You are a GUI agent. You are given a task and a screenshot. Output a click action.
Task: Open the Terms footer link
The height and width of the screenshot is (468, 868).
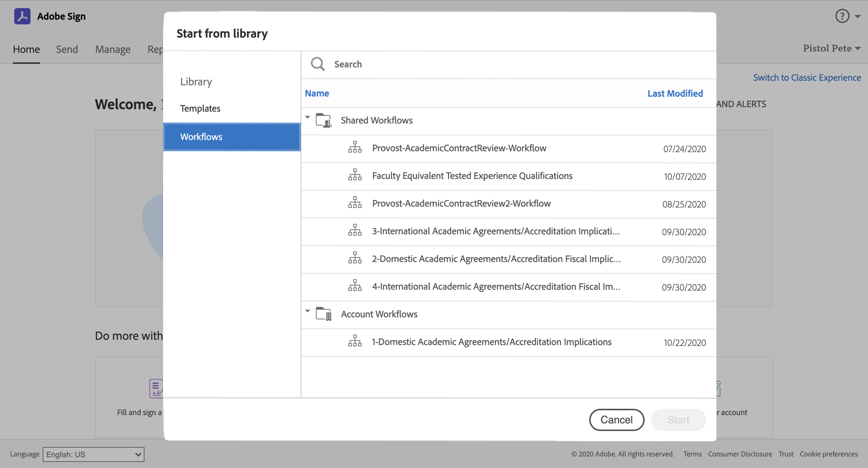pos(692,454)
